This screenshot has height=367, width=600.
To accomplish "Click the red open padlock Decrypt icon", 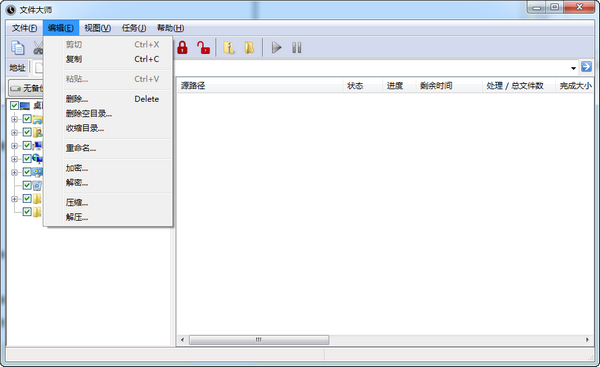I will pyautogui.click(x=203, y=48).
